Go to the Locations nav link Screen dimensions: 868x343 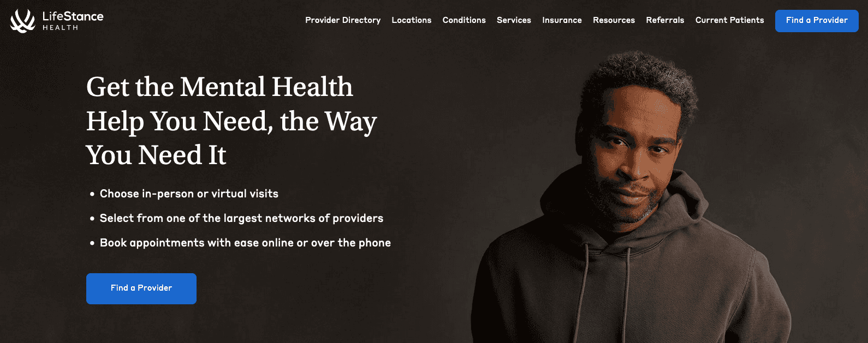412,20
